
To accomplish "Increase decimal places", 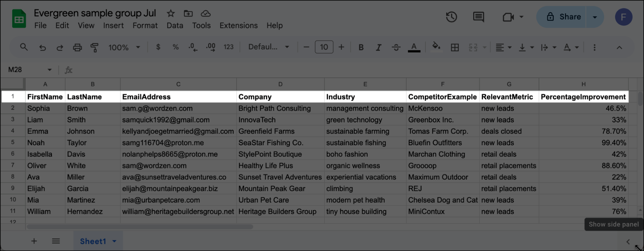I will click(x=211, y=47).
